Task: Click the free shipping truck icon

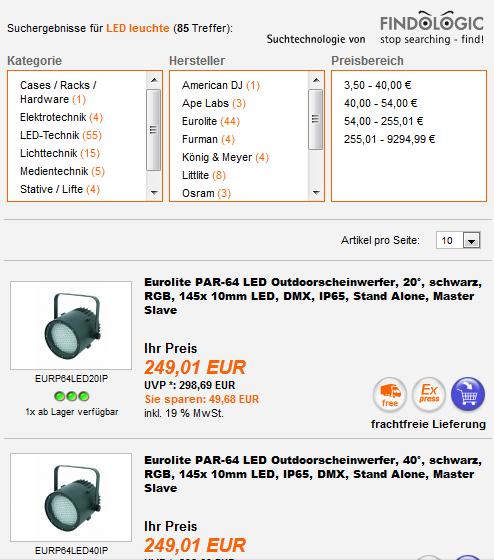Action: (390, 395)
